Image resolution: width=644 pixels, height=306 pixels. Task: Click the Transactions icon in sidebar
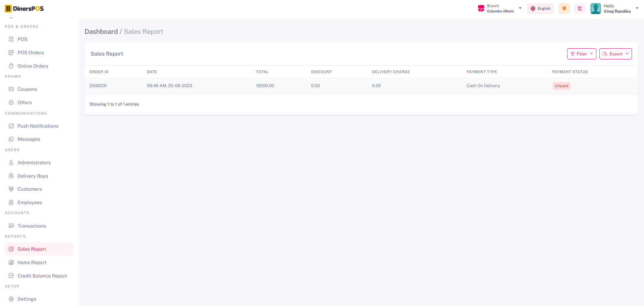tap(11, 226)
